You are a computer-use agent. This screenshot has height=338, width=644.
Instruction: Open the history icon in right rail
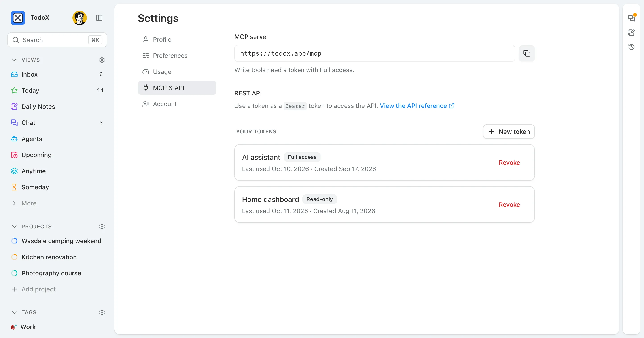point(631,47)
